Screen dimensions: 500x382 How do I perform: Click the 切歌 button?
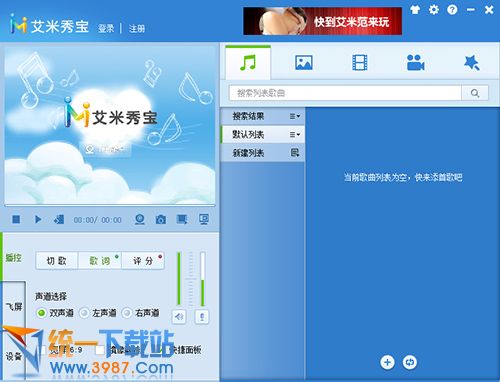pos(57,261)
